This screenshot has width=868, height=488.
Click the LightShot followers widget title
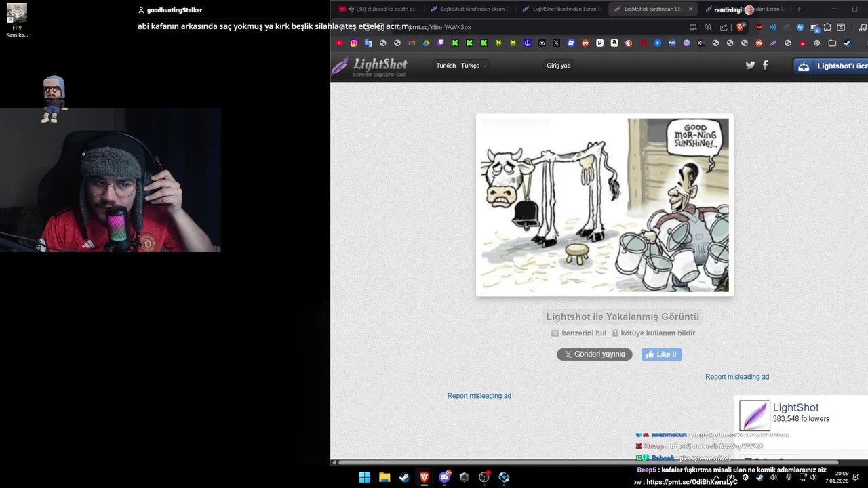pyautogui.click(x=795, y=407)
